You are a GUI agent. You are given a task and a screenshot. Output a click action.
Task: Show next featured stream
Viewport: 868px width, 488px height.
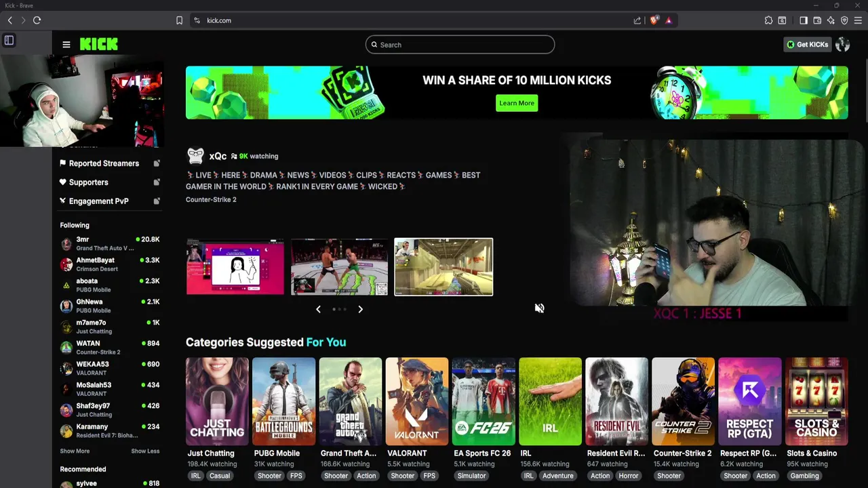coord(361,309)
